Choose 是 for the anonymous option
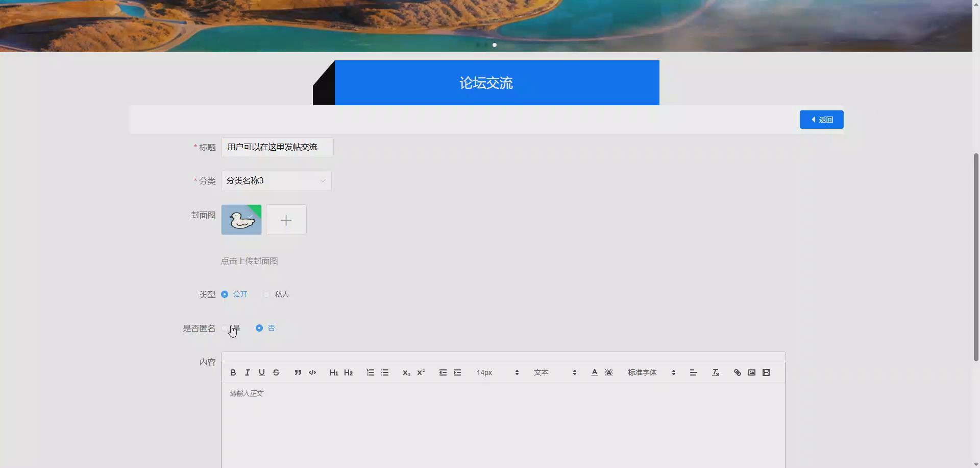This screenshot has height=468, width=980. pyautogui.click(x=225, y=328)
